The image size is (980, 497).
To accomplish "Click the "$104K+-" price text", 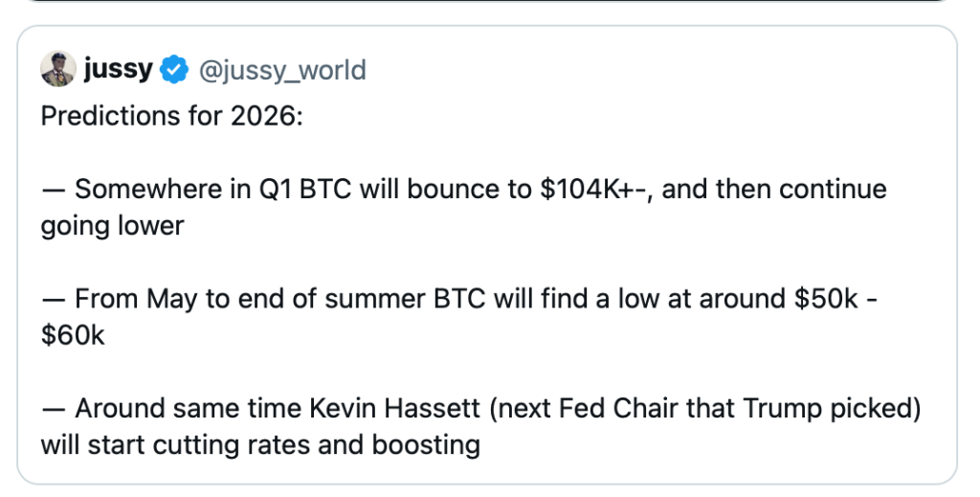I will [591, 189].
